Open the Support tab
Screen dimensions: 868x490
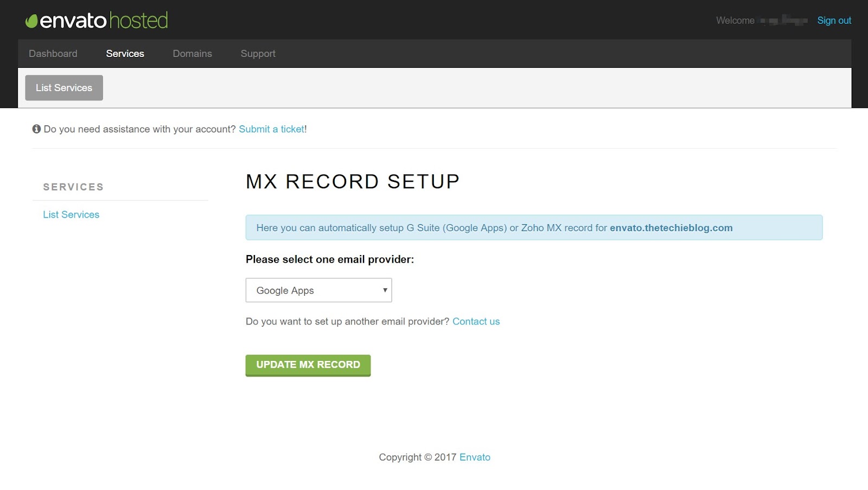(258, 54)
